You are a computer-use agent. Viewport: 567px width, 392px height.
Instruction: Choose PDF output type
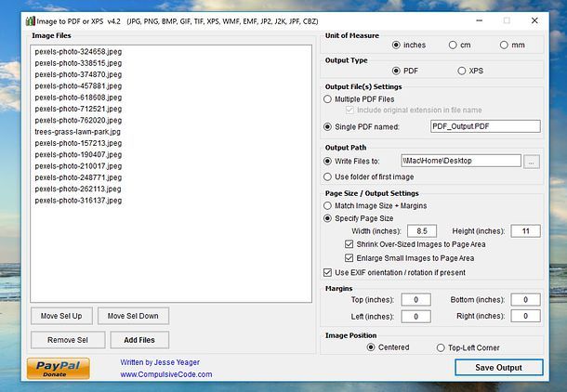coord(396,71)
